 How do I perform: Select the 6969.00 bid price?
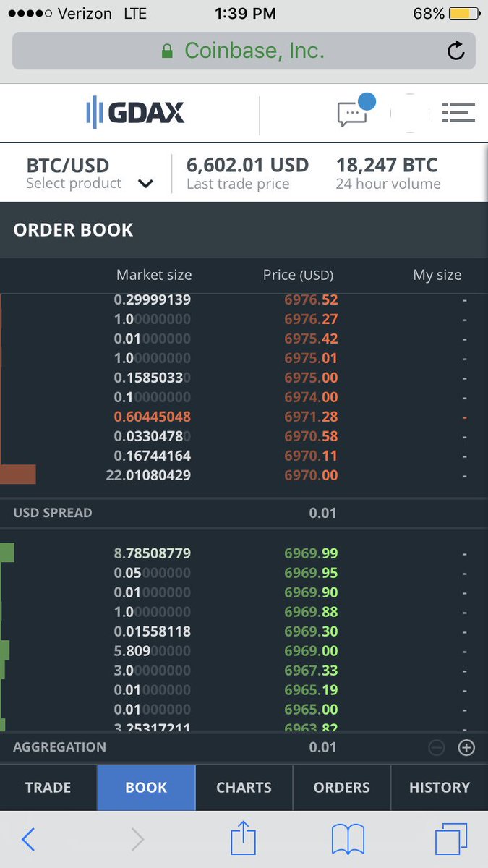point(311,651)
